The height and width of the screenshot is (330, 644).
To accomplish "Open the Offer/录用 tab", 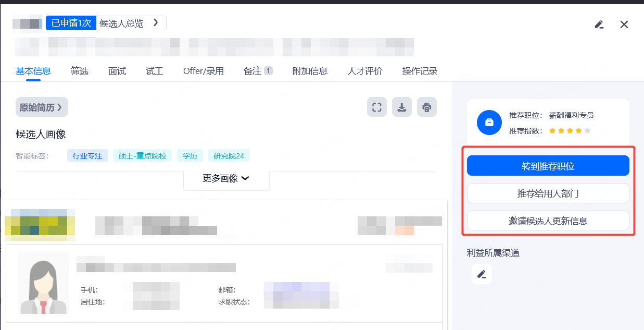I will tap(203, 71).
